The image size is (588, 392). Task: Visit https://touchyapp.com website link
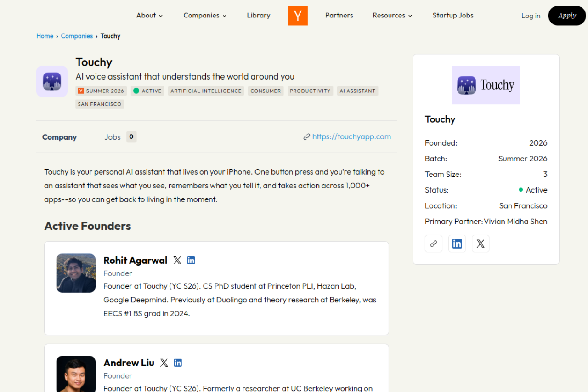[x=352, y=137]
